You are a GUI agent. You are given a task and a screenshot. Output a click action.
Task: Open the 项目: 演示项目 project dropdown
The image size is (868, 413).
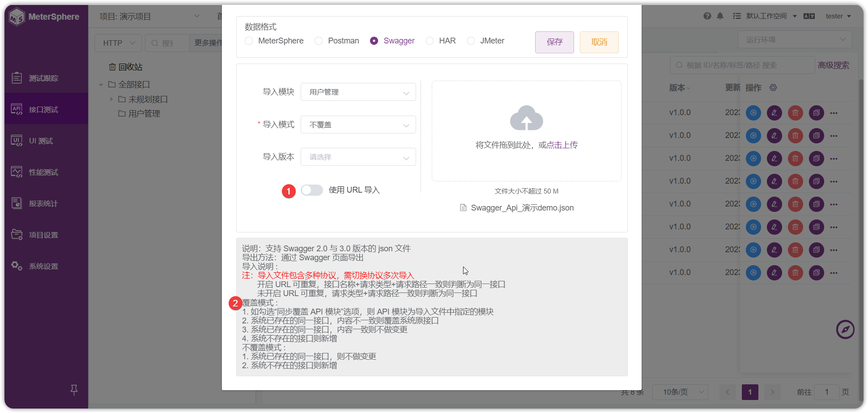(149, 17)
